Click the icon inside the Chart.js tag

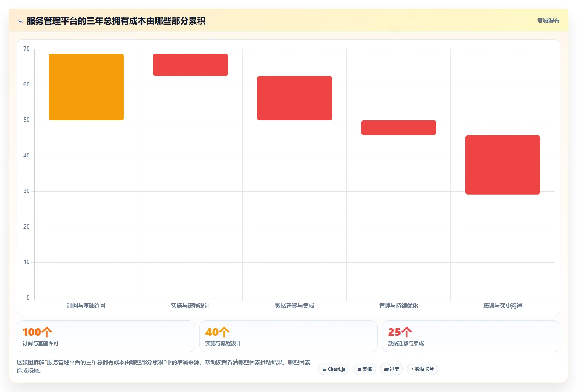click(x=324, y=369)
